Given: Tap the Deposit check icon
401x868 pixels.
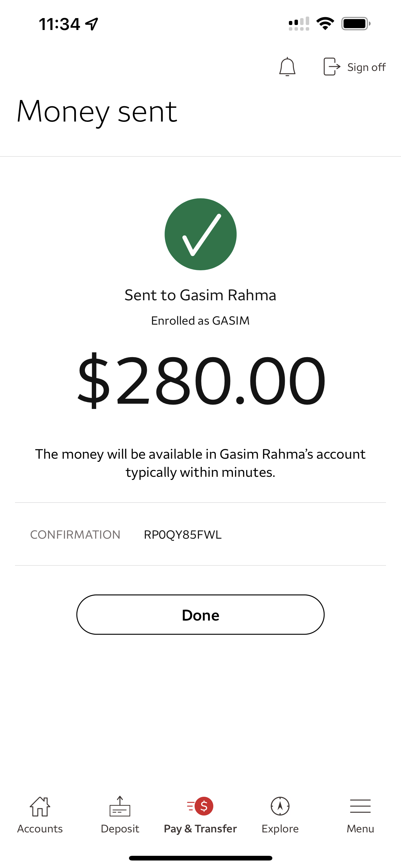Looking at the screenshot, I should click(120, 807).
